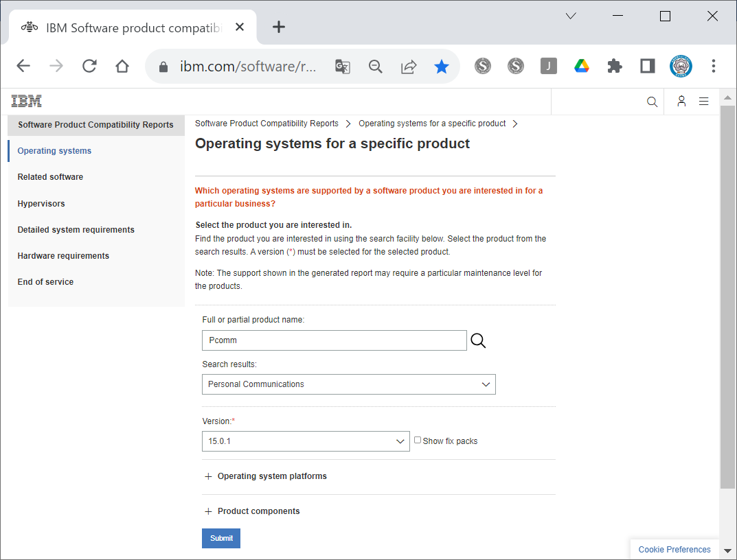Select the IBM Software product compatibility tab
Image resolution: width=737 pixels, height=560 pixels.
[x=133, y=27]
